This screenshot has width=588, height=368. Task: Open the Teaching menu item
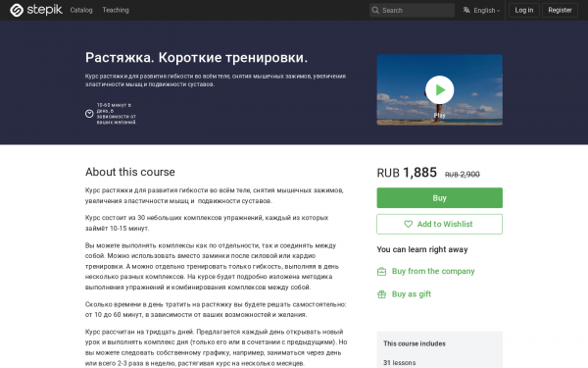pyautogui.click(x=116, y=10)
